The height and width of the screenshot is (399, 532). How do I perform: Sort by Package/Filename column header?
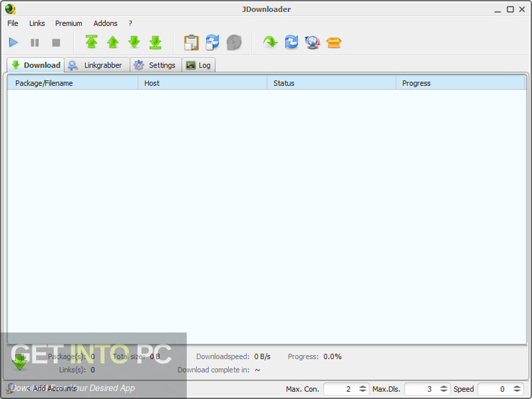[x=72, y=83]
